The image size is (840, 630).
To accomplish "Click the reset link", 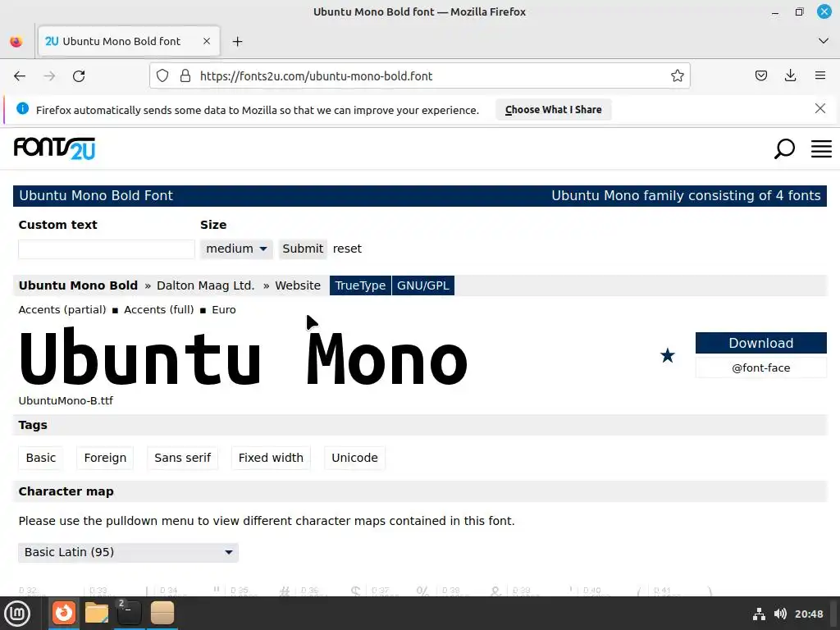I will (x=347, y=249).
